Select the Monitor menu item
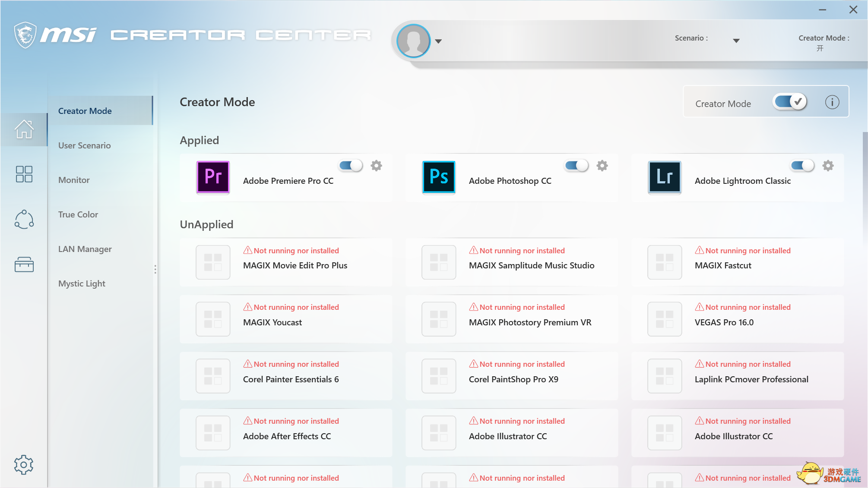The width and height of the screenshot is (868, 488). [74, 180]
